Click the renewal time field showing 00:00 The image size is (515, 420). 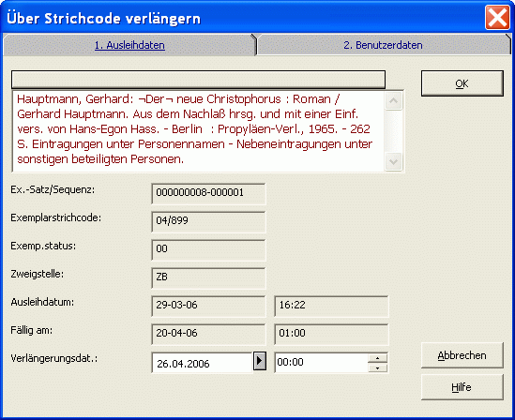point(321,362)
